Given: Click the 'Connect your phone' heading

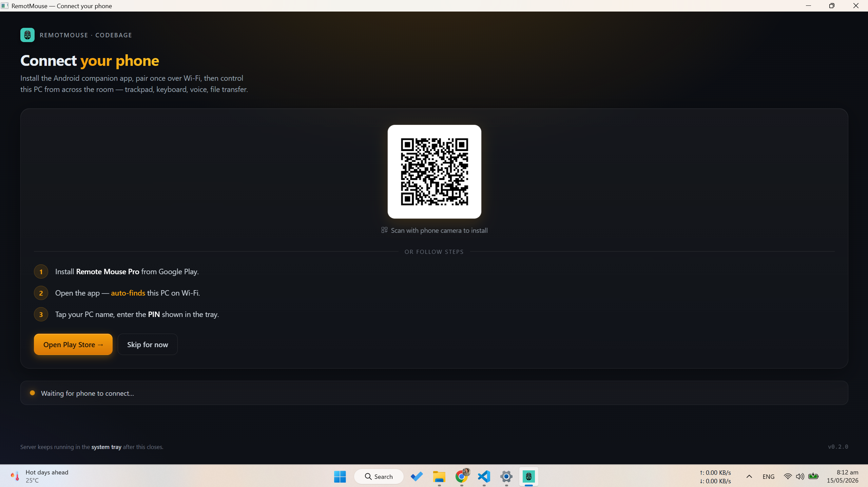Looking at the screenshot, I should 90,60.
